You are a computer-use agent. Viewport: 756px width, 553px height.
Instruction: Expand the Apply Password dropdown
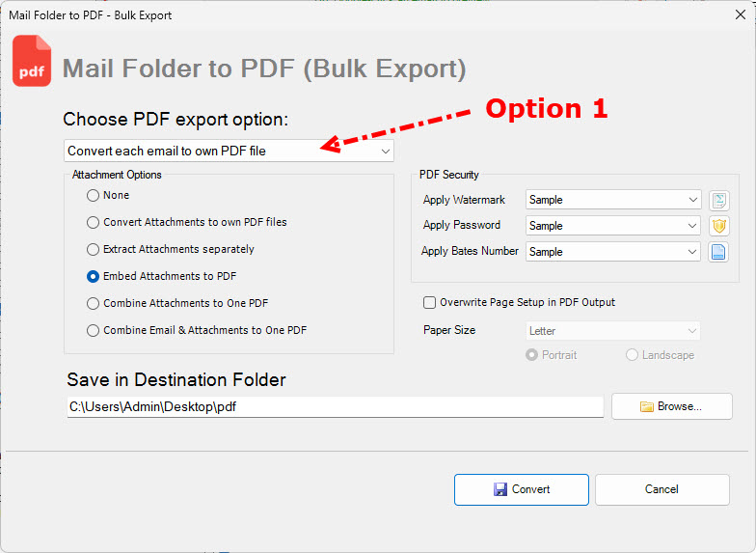pos(612,226)
